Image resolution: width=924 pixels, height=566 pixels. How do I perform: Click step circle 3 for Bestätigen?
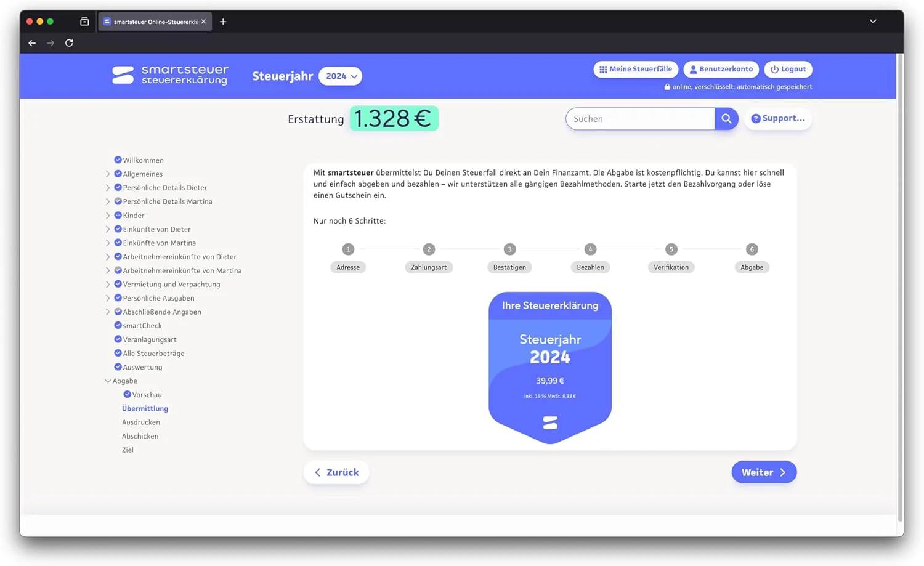509,249
